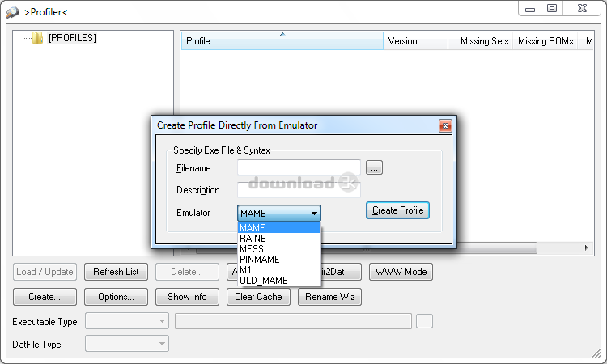Sort by the Version column header
The height and width of the screenshot is (364, 607).
pyautogui.click(x=415, y=40)
